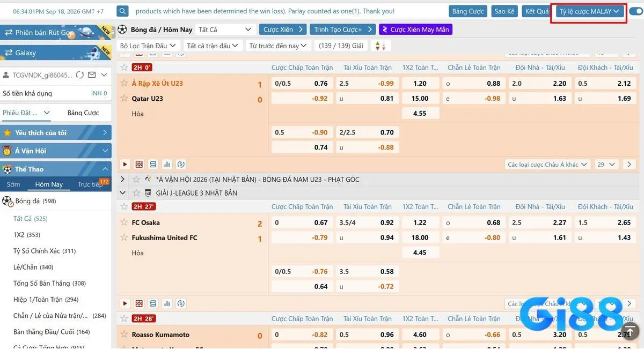Image resolution: width=644 pixels, height=349 pixels.
Task: Switch to Phiên bản Rút Gọn banner
Action: (56, 33)
